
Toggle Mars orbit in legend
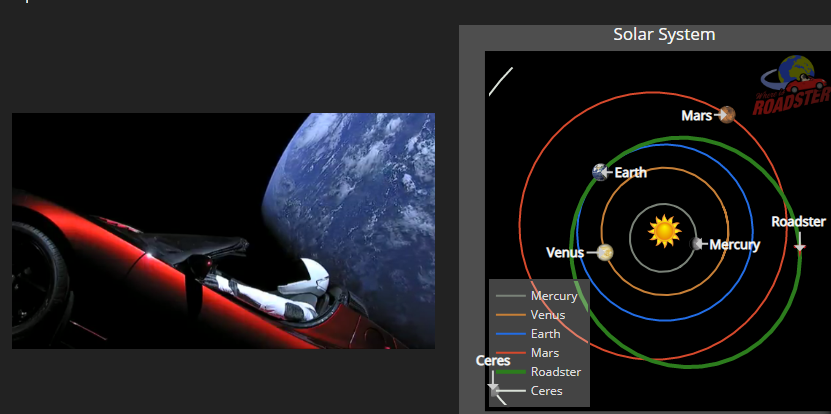tap(527, 353)
